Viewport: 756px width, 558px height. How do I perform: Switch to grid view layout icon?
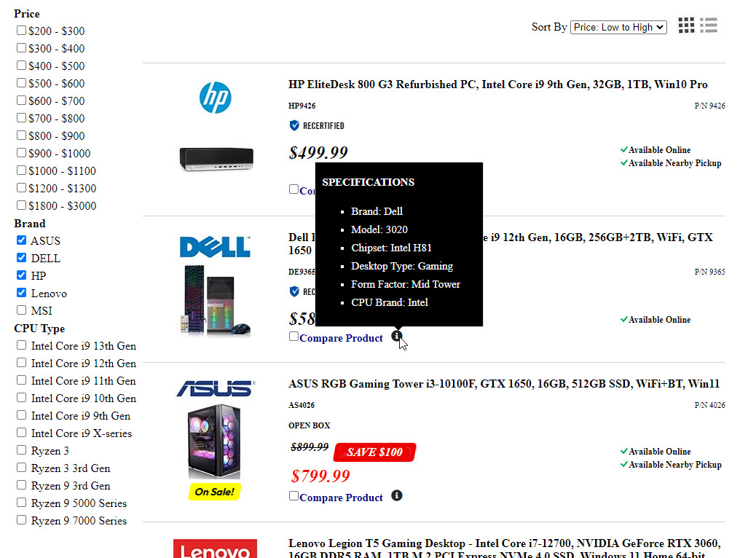point(686,25)
